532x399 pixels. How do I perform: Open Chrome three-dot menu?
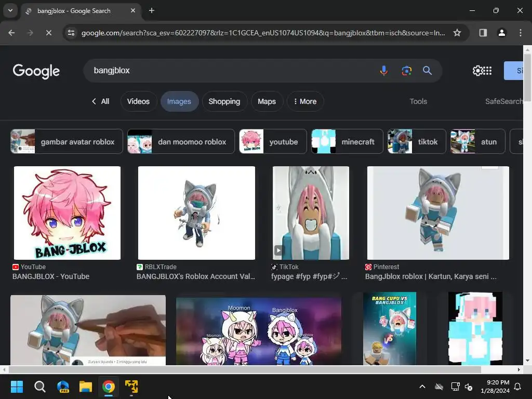(x=521, y=33)
